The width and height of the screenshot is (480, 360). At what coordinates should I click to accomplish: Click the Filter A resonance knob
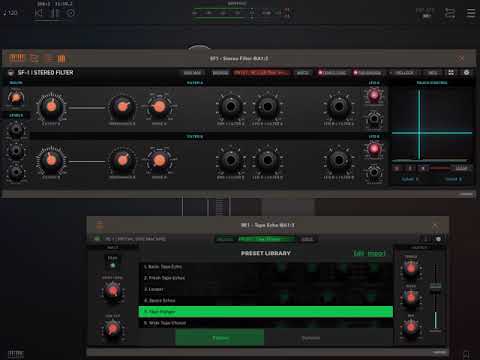[x=122, y=107]
